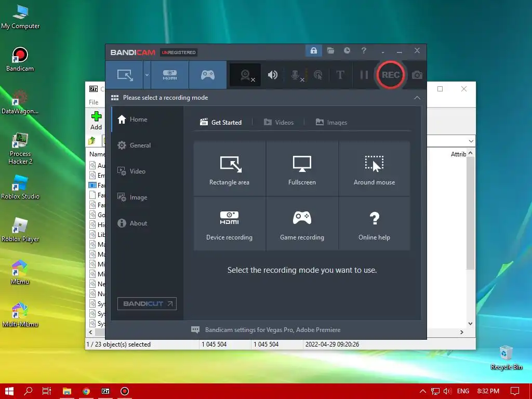532x399 pixels.
Task: Click the Name column header in 7-Zip
Action: pyautogui.click(x=97, y=154)
